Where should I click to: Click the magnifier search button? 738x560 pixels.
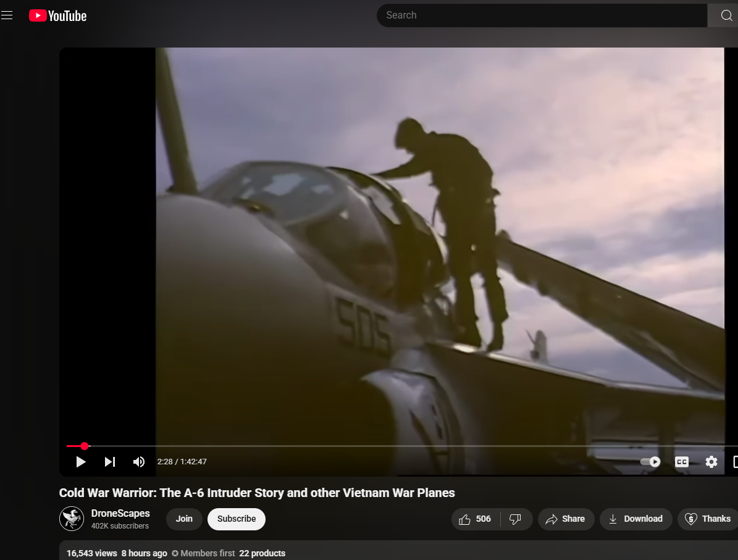click(x=725, y=15)
